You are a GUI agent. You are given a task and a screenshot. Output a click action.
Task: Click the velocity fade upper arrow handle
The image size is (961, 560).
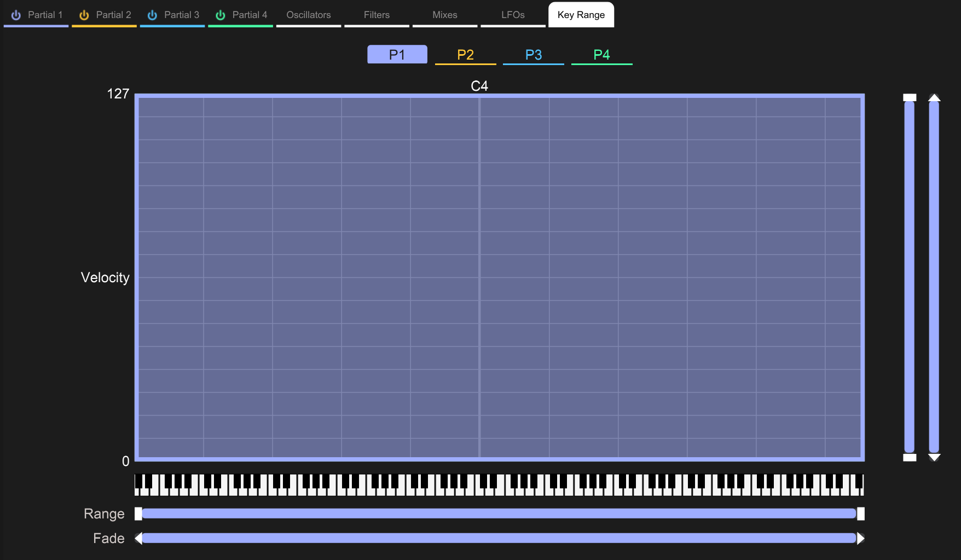934,97
